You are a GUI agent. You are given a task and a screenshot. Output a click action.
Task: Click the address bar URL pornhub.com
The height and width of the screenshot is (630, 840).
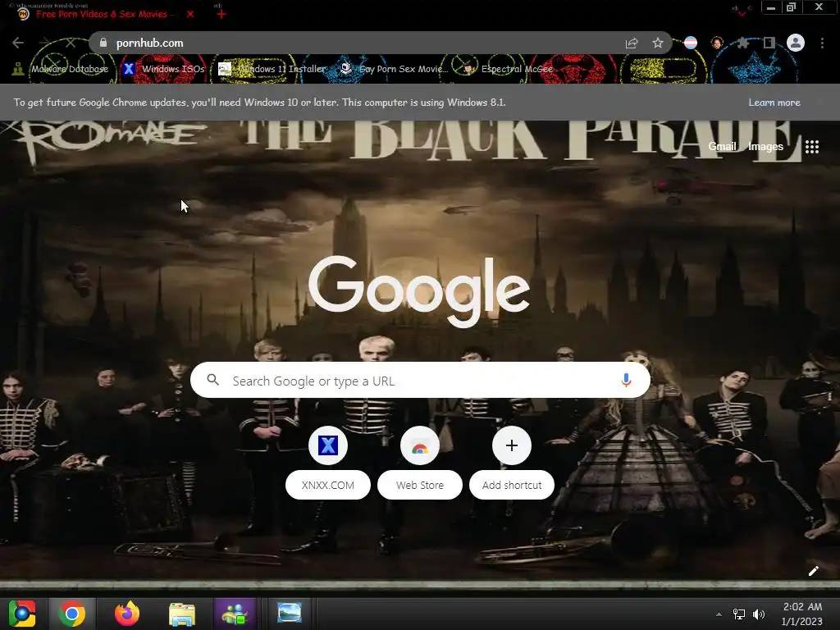[149, 43]
